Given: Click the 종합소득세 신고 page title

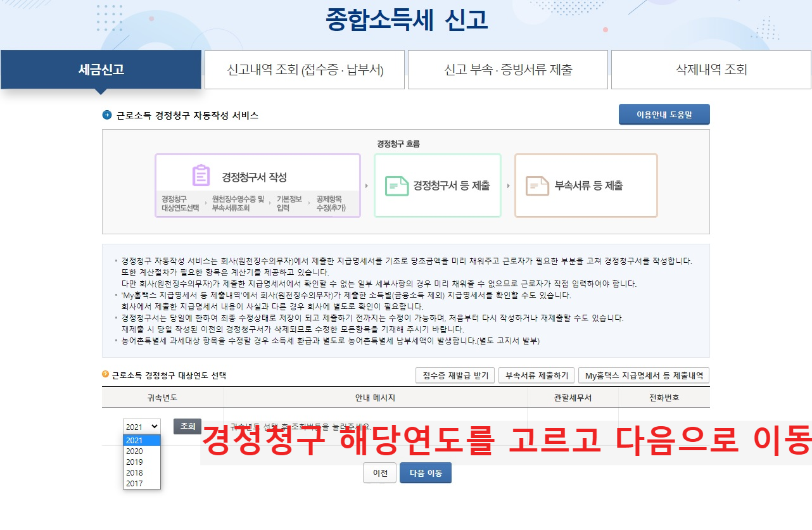Looking at the screenshot, I should coord(407,20).
